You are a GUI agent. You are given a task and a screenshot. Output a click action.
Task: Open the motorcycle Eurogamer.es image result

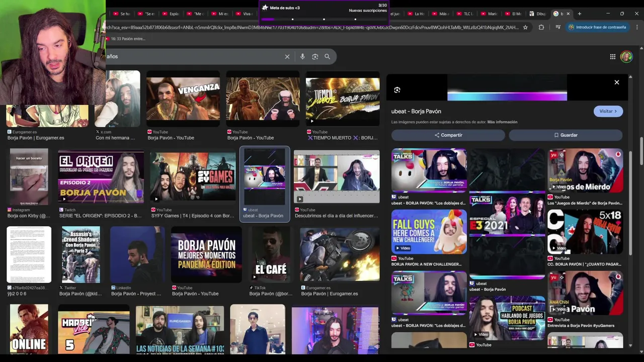pos(340,255)
